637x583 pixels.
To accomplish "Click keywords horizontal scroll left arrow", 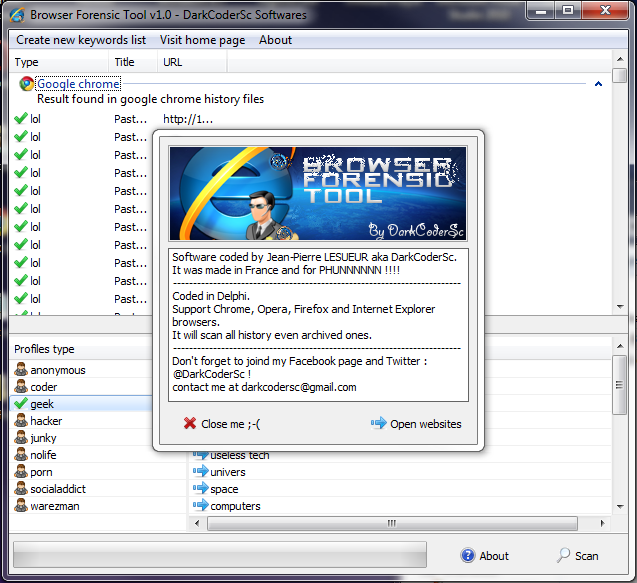I will [197, 523].
